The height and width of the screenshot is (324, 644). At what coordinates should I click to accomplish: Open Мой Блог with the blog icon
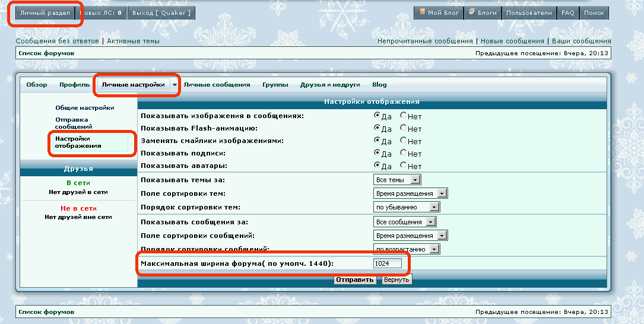pyautogui.click(x=438, y=13)
